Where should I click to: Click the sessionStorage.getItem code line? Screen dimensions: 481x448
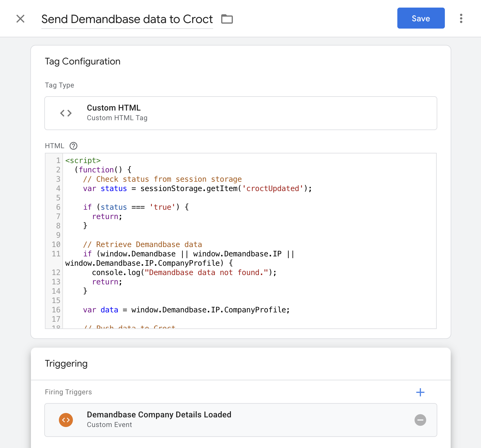pos(197,188)
